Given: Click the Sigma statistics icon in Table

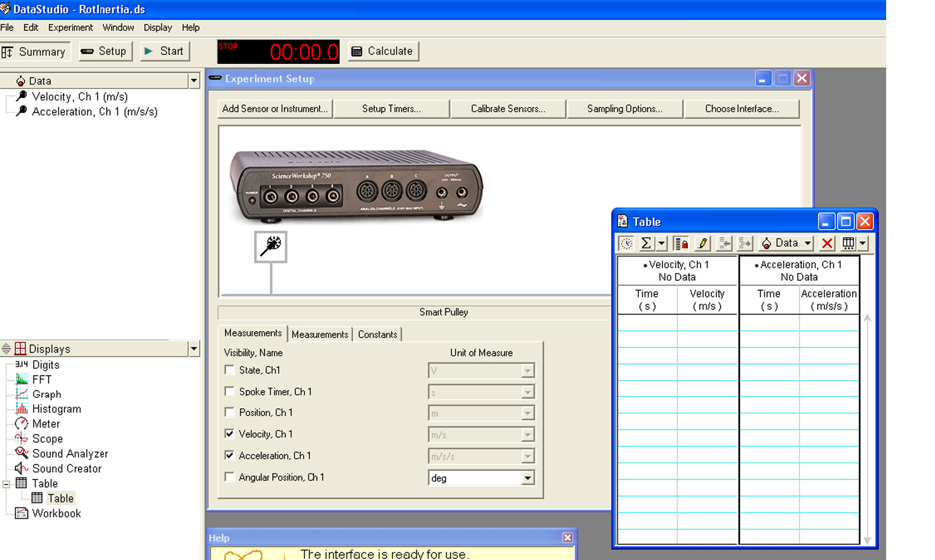Looking at the screenshot, I should point(646,243).
